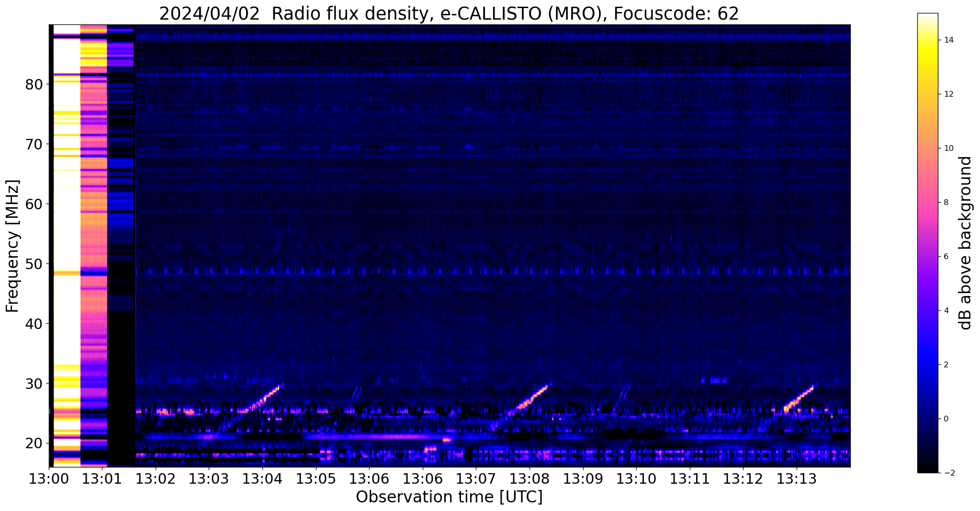Click the 'Observation time [UTC]' axis label
This screenshot has width=980, height=511.
[449, 497]
